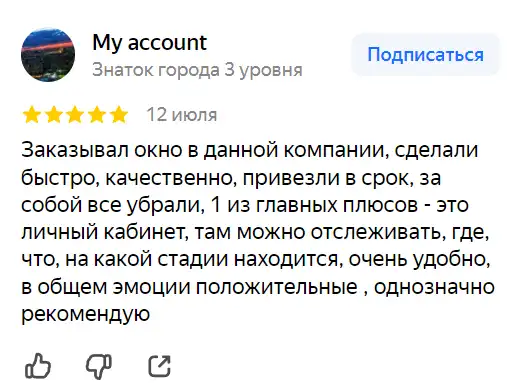Viewport: 507px width, 383px height.
Task: Open the My account profile name
Action: point(150,43)
